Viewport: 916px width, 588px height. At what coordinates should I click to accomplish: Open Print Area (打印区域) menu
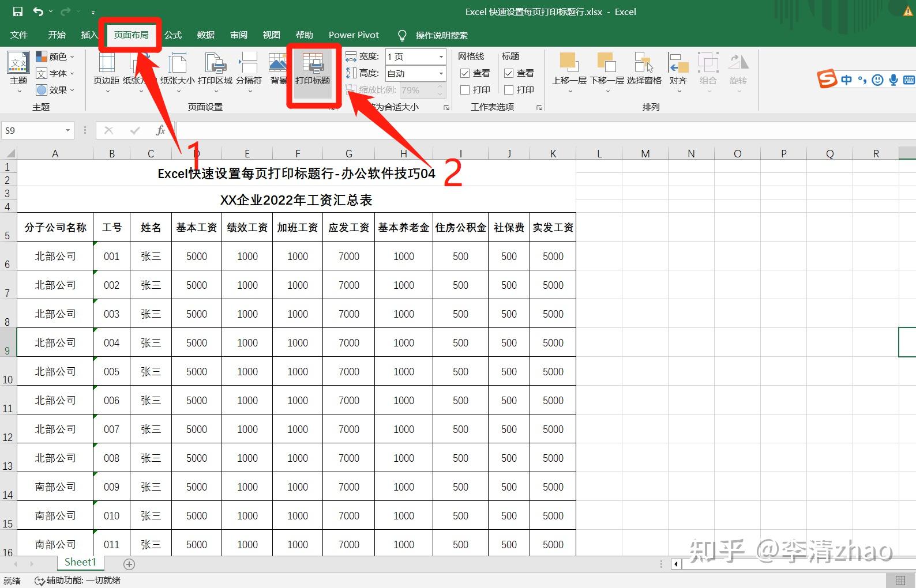pyautogui.click(x=215, y=73)
